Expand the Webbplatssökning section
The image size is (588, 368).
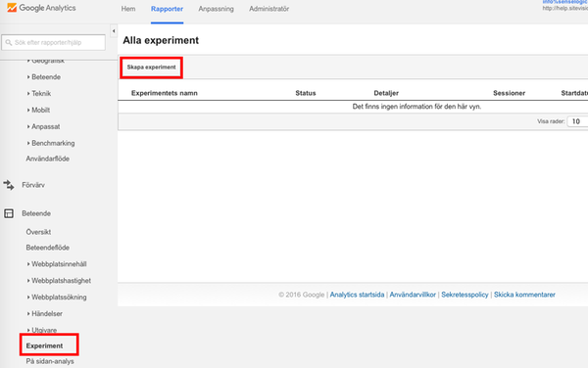[x=57, y=297]
